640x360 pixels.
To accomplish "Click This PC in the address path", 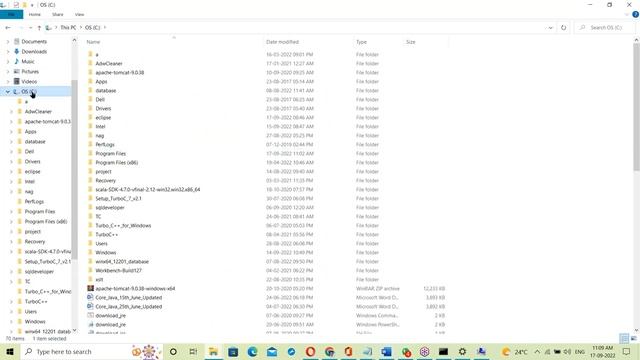I will pyautogui.click(x=68, y=27).
